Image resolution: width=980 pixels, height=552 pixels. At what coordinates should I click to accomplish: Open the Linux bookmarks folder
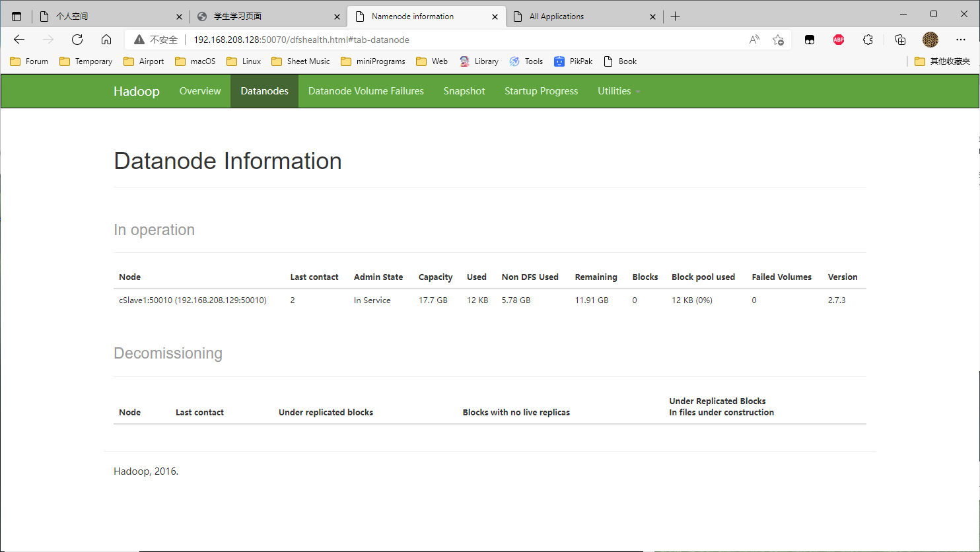[244, 61]
